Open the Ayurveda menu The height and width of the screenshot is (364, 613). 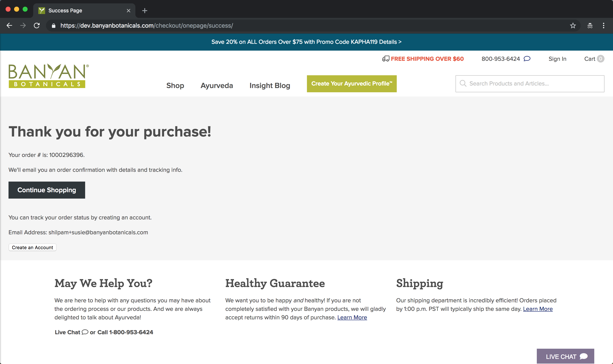[x=216, y=86]
